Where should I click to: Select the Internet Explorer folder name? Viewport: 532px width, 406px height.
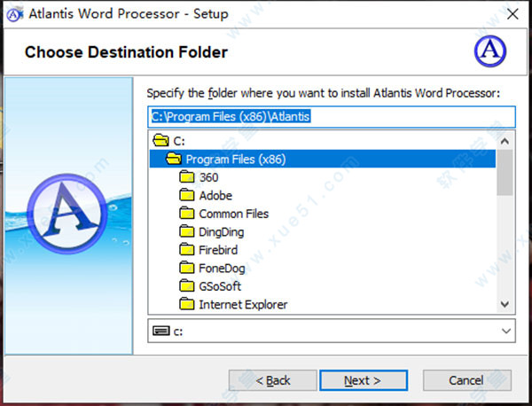(x=243, y=305)
